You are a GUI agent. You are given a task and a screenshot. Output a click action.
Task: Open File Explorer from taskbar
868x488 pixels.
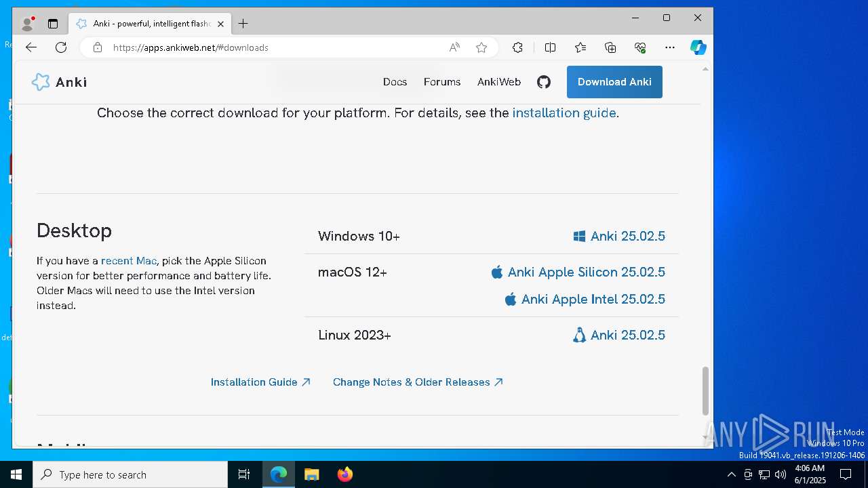click(x=312, y=474)
